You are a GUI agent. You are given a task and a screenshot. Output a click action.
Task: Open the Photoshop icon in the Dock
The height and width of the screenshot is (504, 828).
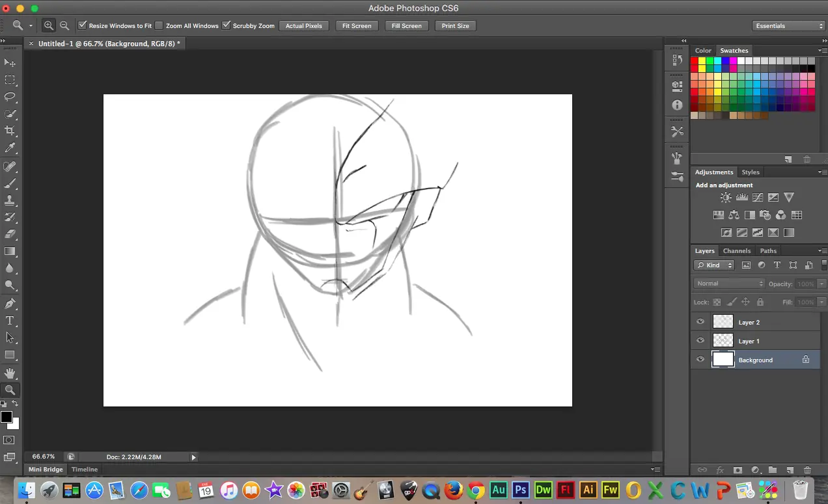(x=519, y=490)
